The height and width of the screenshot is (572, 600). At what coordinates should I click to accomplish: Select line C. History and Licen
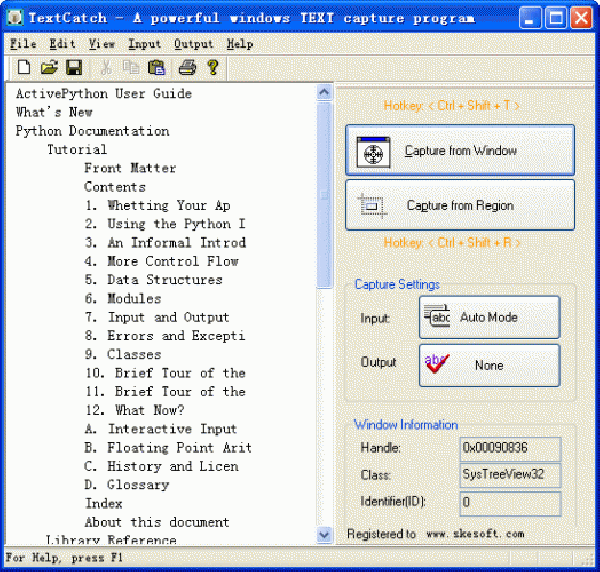161,466
